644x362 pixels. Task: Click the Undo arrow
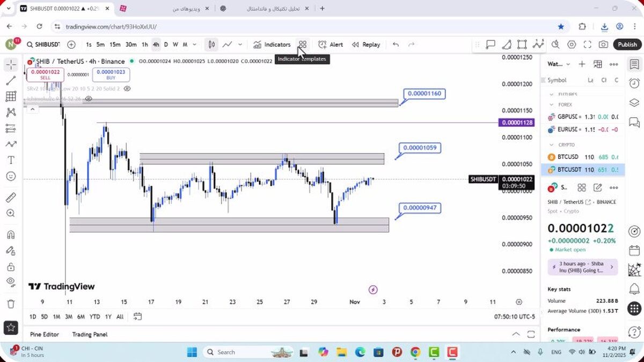[x=396, y=45]
